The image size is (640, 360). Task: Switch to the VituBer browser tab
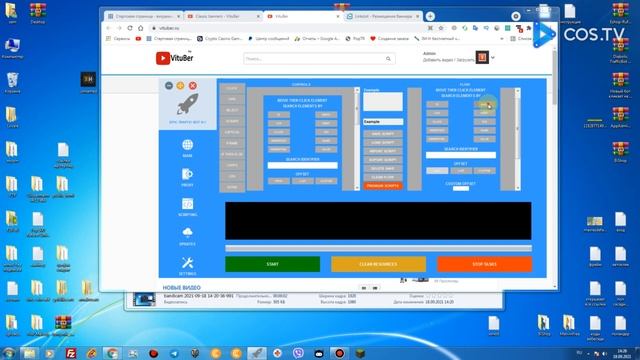(302, 16)
